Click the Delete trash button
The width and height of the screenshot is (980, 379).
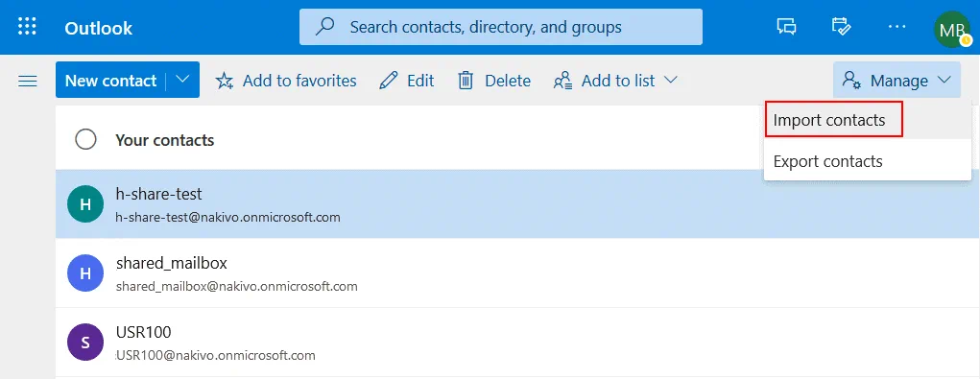pos(493,81)
